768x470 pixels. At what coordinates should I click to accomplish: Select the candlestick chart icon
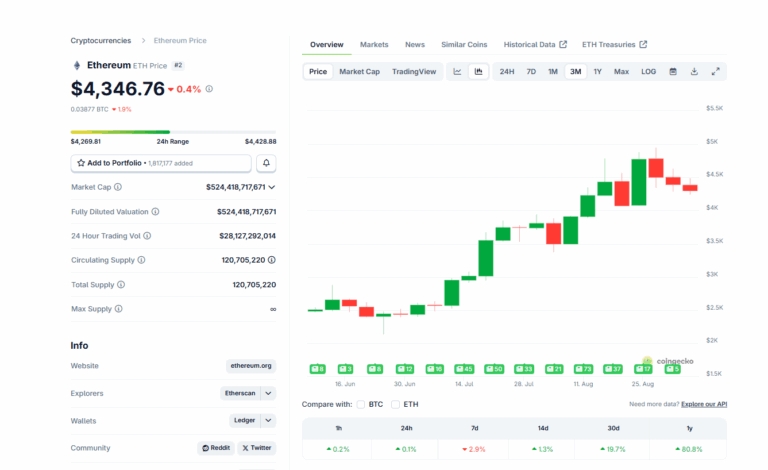pos(479,72)
